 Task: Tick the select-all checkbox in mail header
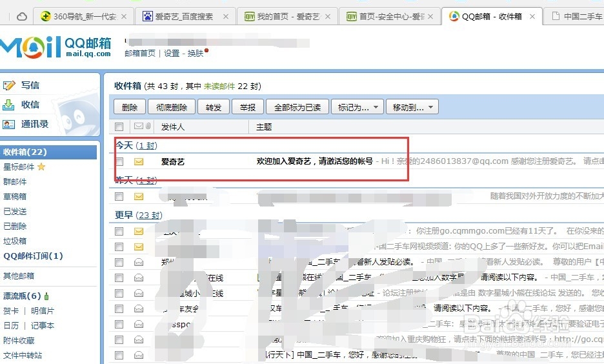click(119, 126)
